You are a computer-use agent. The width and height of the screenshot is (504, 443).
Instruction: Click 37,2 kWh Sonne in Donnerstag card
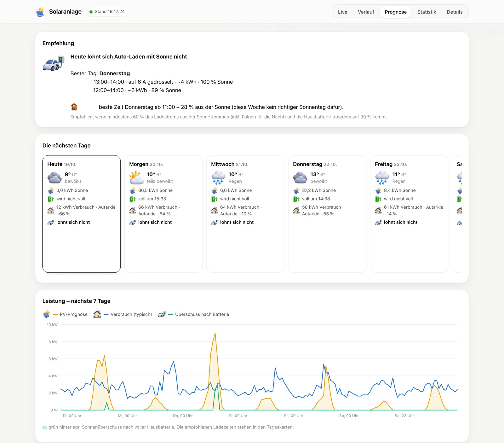tap(319, 190)
